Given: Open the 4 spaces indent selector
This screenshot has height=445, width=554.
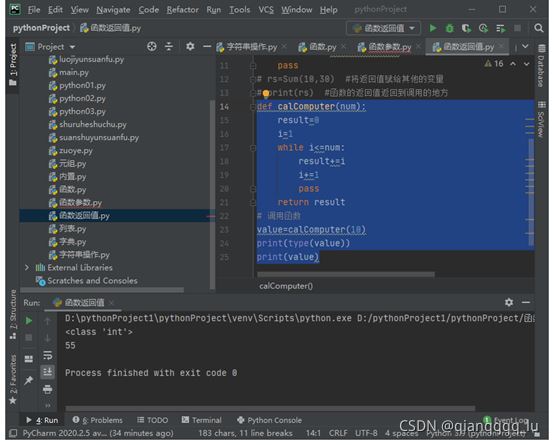Looking at the screenshot, I should click(401, 433).
